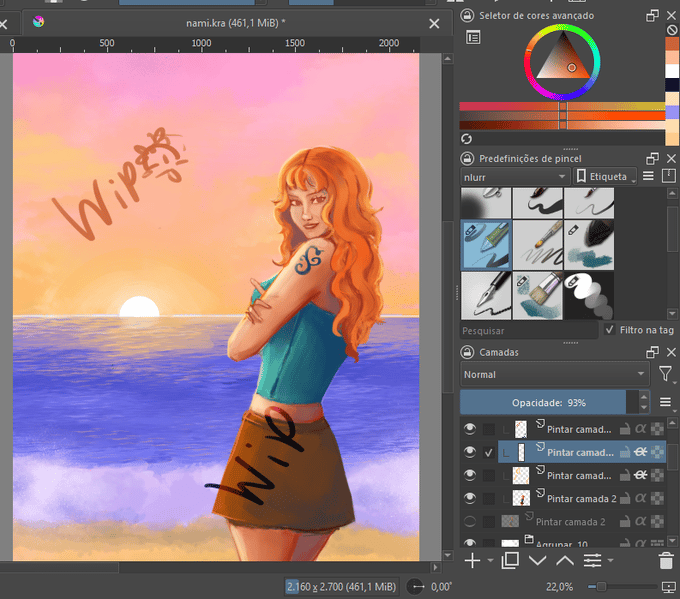Uncheck the selected layer's checkmark box
Image resolution: width=680 pixels, height=599 pixels.
point(489,452)
